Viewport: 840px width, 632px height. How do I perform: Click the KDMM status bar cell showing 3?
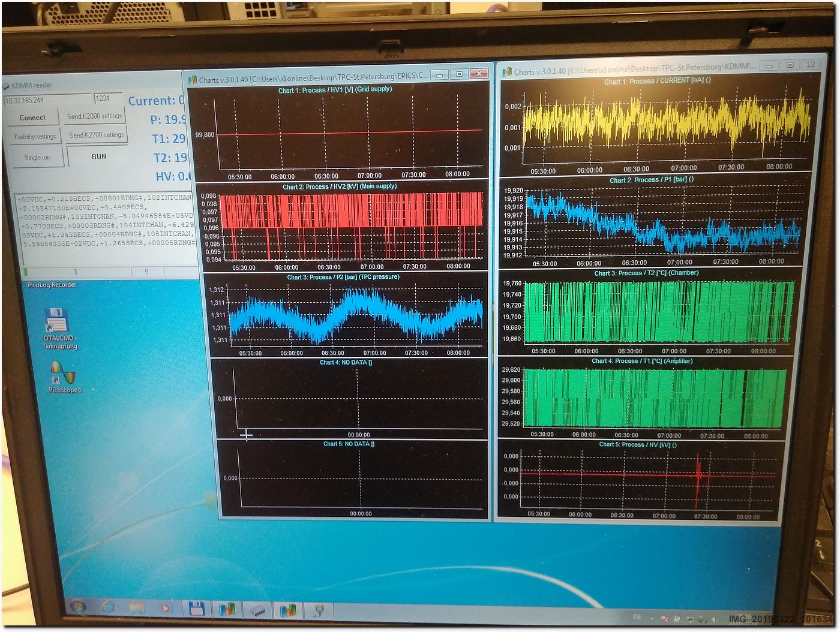tap(76, 272)
